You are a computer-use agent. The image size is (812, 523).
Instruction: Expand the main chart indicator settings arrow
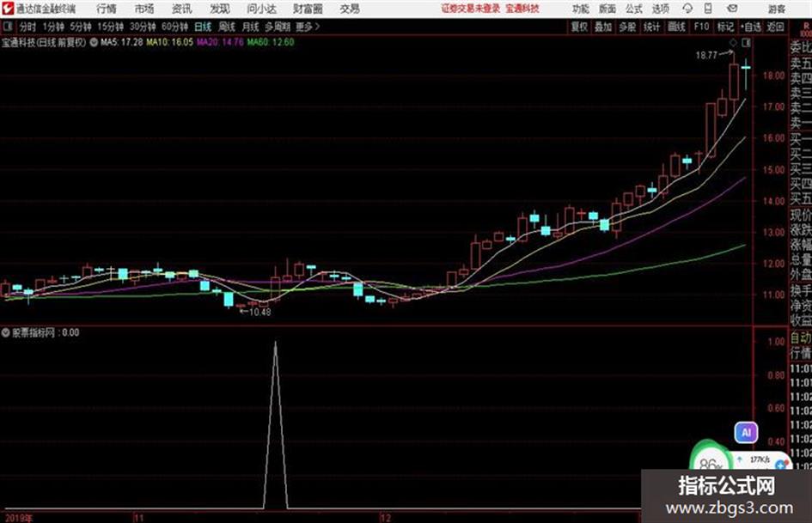pyautogui.click(x=94, y=42)
